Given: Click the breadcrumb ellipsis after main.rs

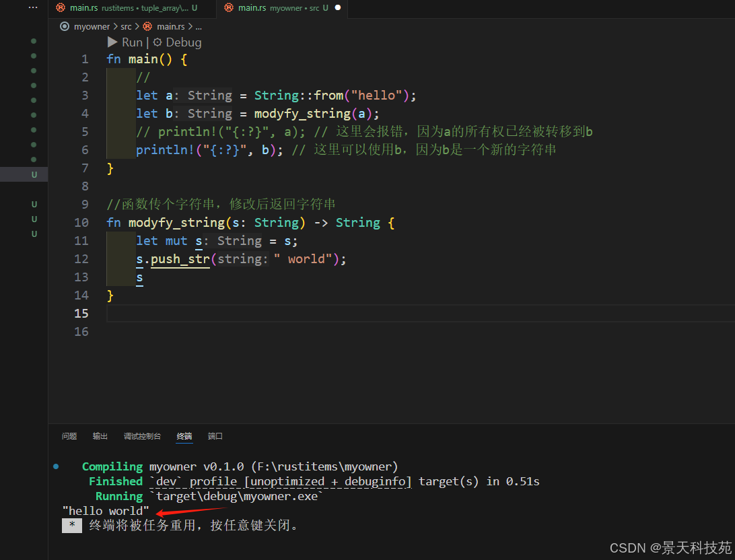Looking at the screenshot, I should (x=199, y=27).
